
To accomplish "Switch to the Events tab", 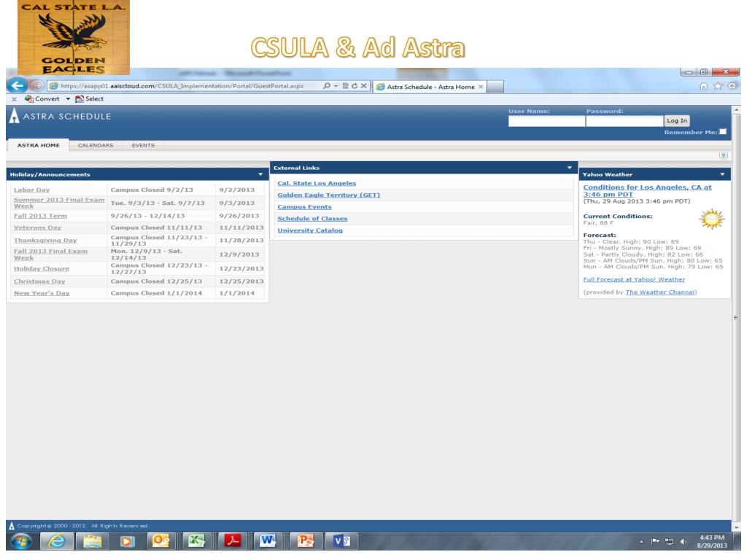I will click(143, 145).
